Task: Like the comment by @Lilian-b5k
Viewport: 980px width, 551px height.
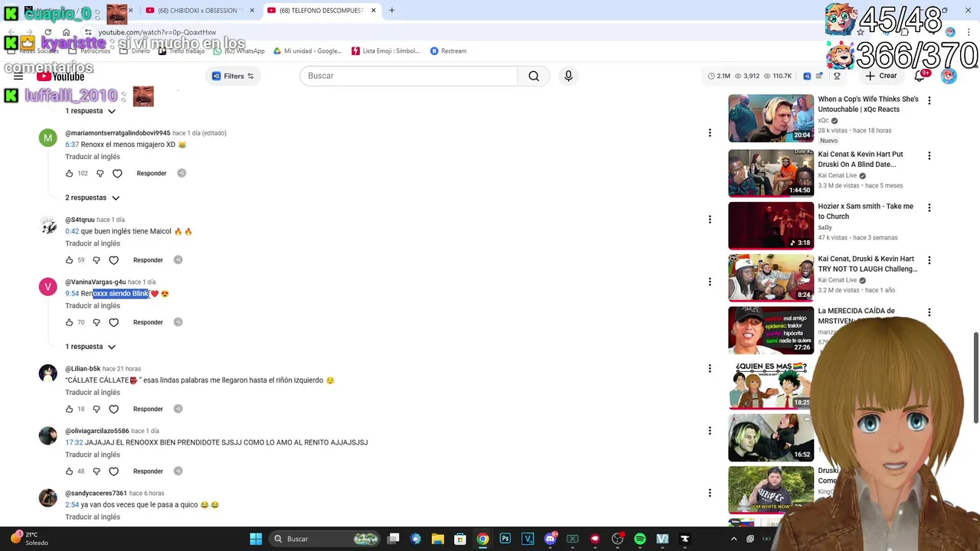Action: (69, 409)
